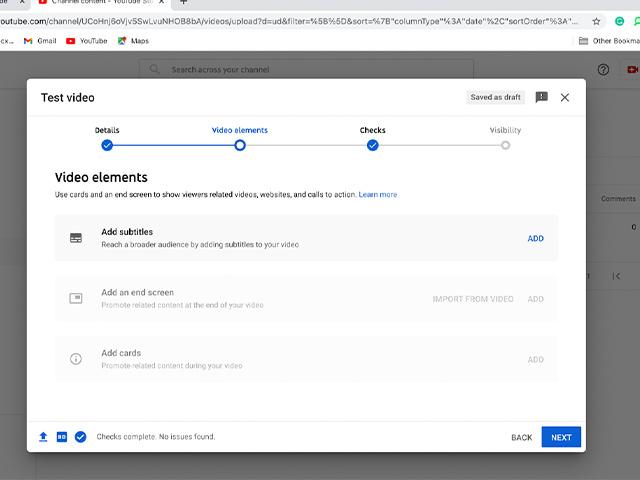Go to the Visibility step

[x=505, y=130]
